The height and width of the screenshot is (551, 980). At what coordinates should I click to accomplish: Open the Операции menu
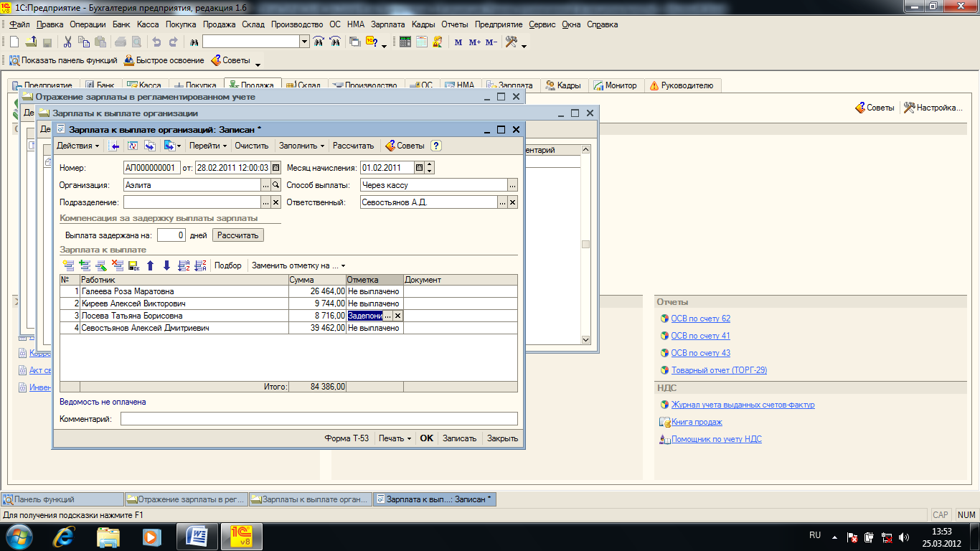pos(88,24)
